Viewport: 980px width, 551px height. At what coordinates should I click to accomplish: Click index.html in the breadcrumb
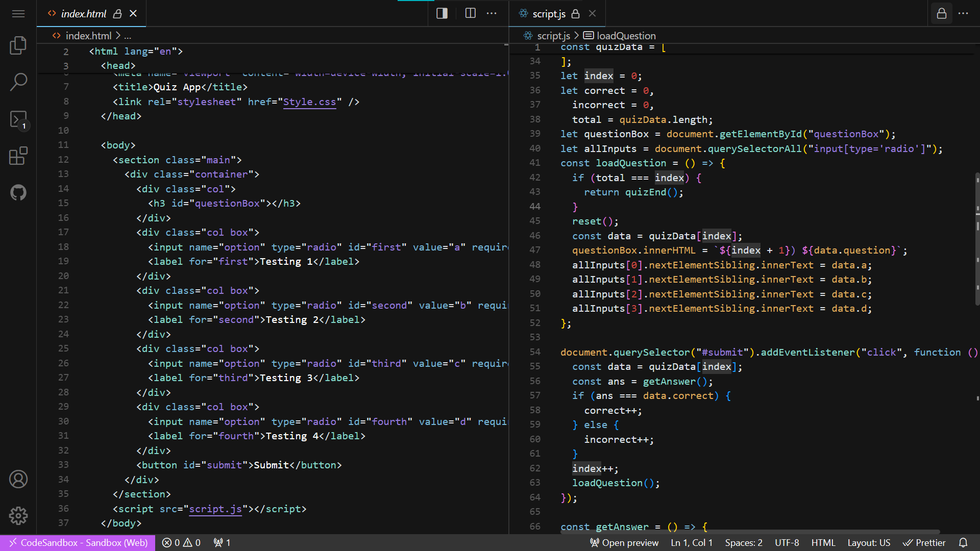pos(88,36)
